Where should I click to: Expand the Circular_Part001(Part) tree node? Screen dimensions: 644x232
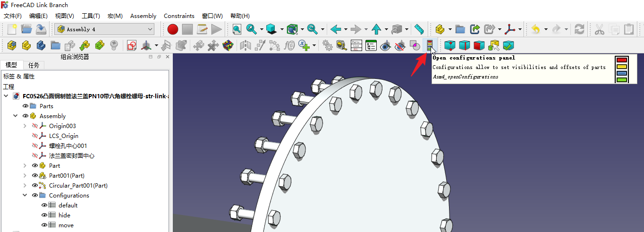pos(25,185)
